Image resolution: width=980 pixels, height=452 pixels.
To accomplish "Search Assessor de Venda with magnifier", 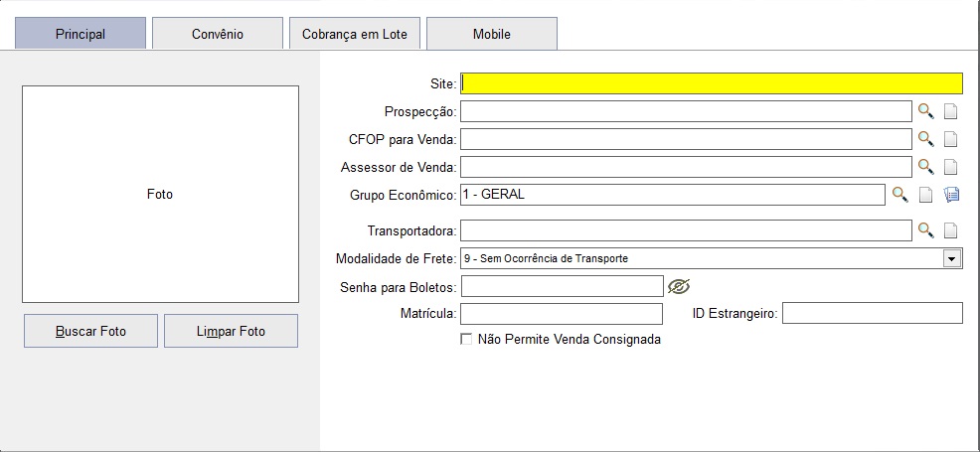I will coord(925,167).
